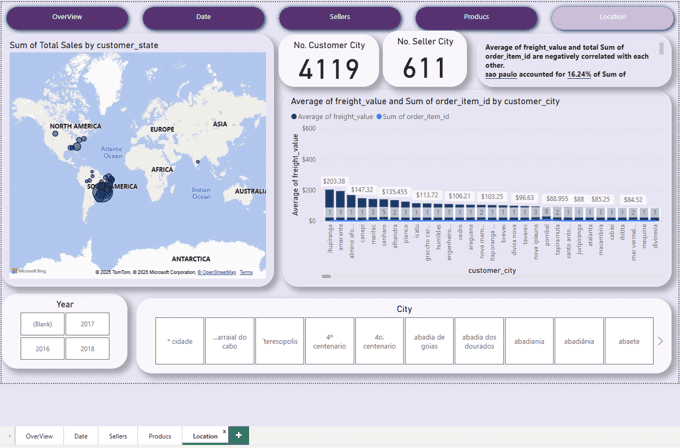The image size is (680, 448).
Task: Click the Average of freight_value legend marker
Action: click(294, 117)
